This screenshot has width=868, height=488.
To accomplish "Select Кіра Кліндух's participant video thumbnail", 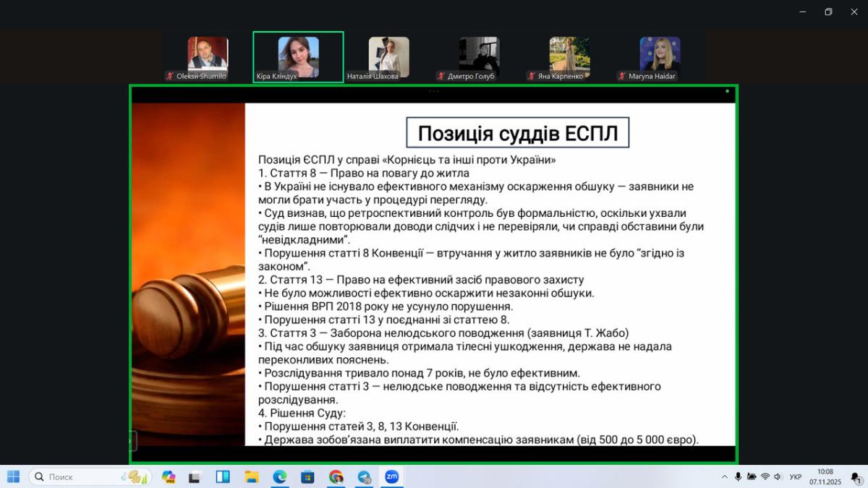I will pos(298,58).
